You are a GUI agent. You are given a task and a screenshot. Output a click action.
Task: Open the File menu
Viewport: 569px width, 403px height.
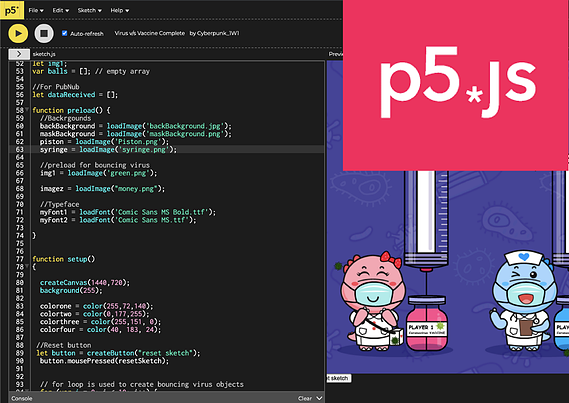click(36, 10)
